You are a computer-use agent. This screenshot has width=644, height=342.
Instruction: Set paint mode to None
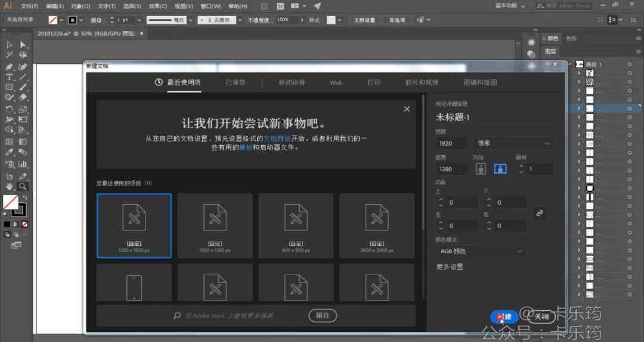[x=24, y=224]
